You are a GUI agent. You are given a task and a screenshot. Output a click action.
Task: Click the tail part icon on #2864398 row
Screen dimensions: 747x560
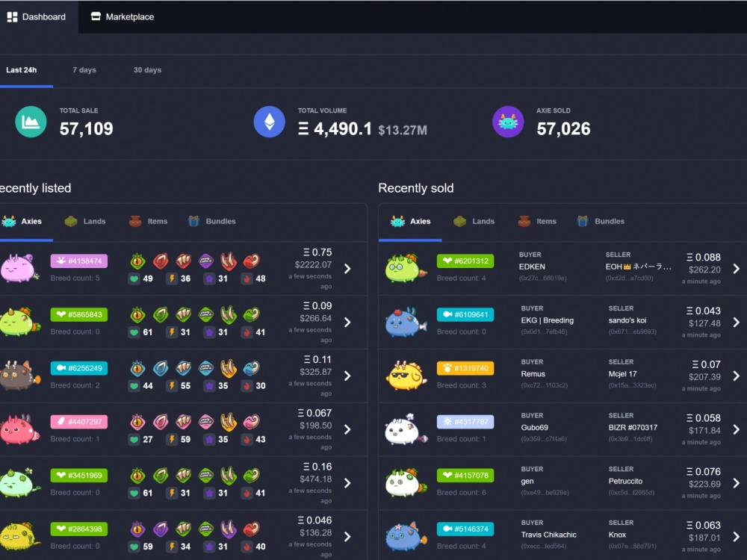251,529
